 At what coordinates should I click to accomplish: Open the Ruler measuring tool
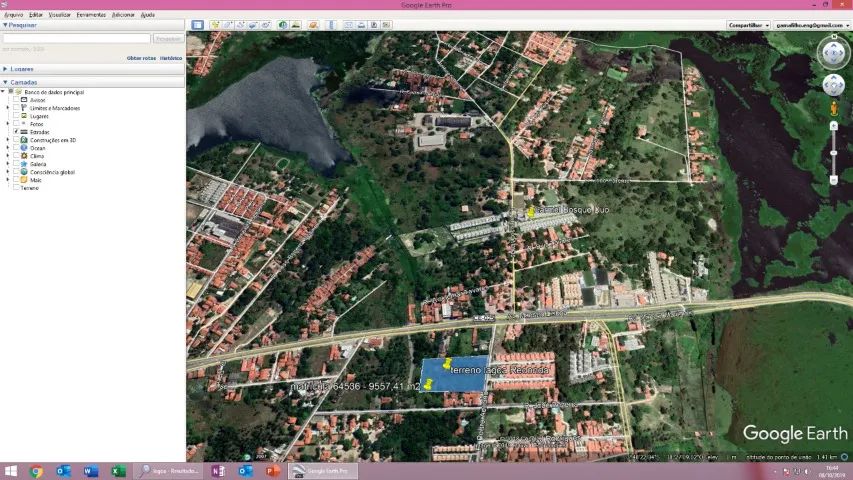point(331,25)
